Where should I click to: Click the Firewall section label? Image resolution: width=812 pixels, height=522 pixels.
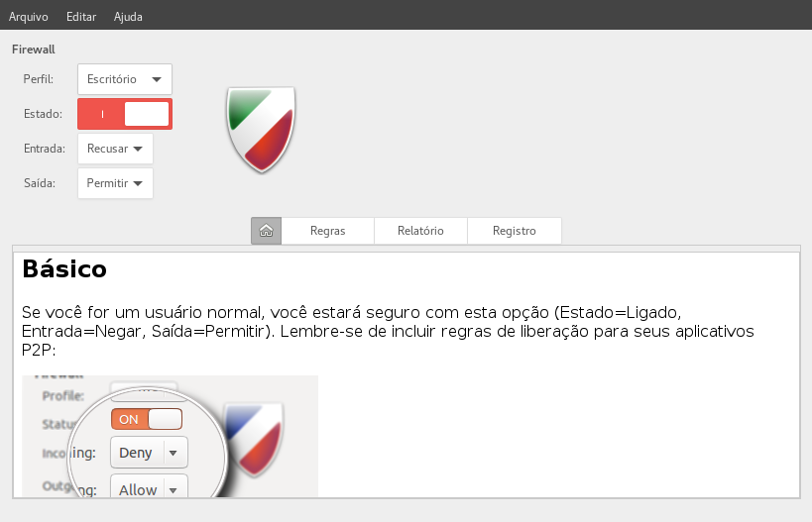[34, 50]
